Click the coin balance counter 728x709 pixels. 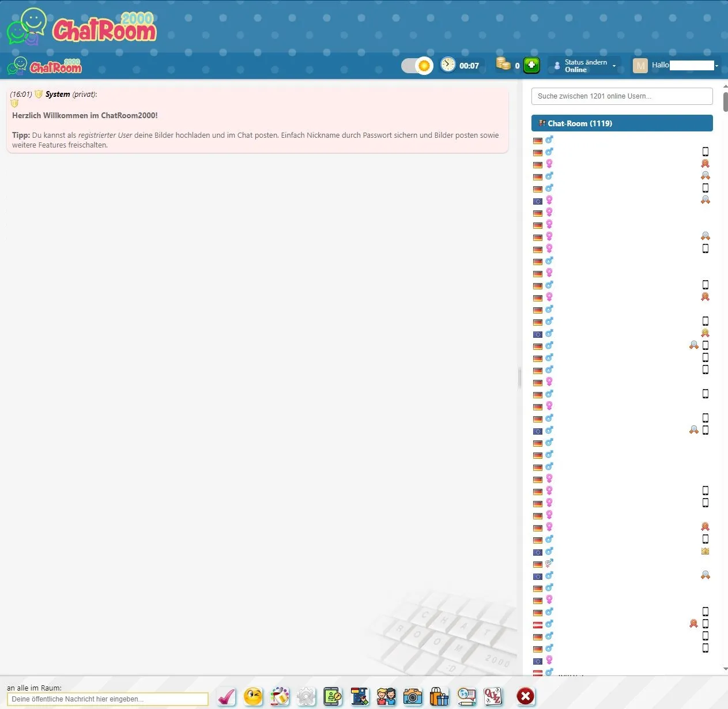[x=506, y=65]
